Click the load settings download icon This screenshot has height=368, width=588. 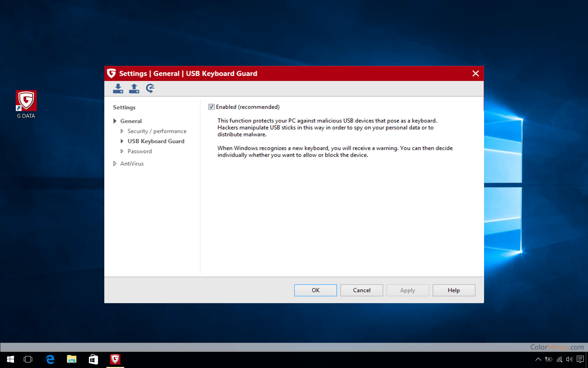(118, 88)
